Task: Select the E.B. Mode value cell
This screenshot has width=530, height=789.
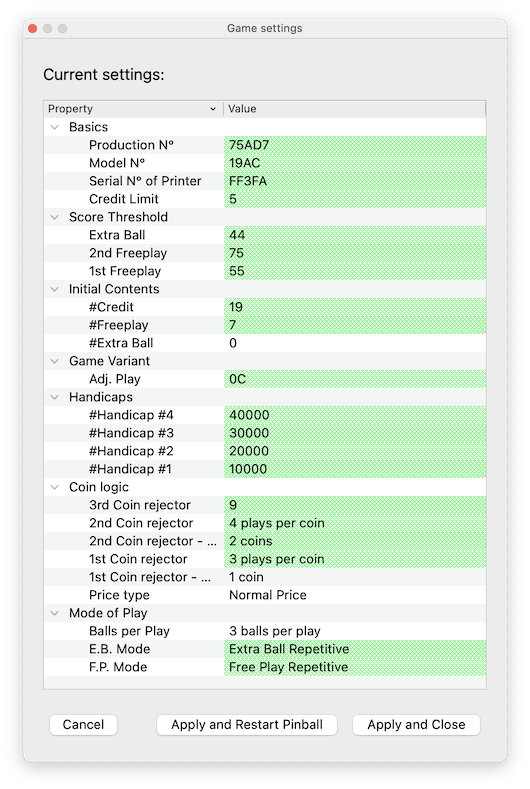Action: (355, 649)
